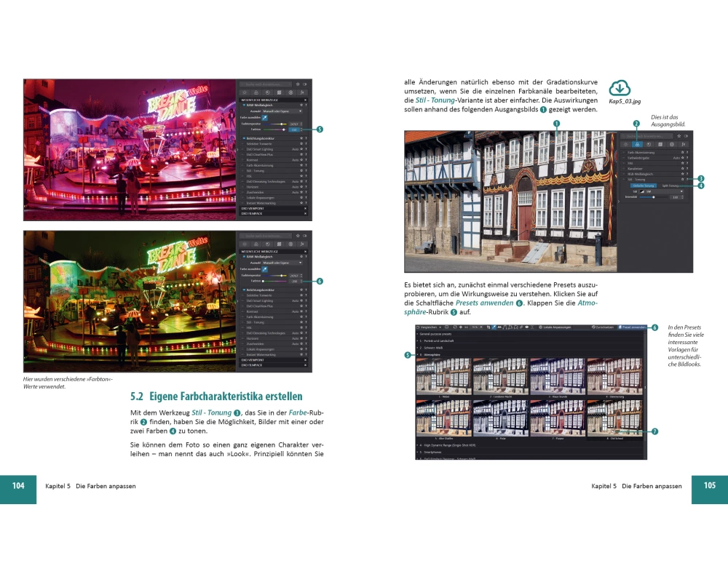The width and height of the screenshot is (728, 582).
Task: Click Zurücksetzen in the presets toolbar
Action: [x=604, y=327]
